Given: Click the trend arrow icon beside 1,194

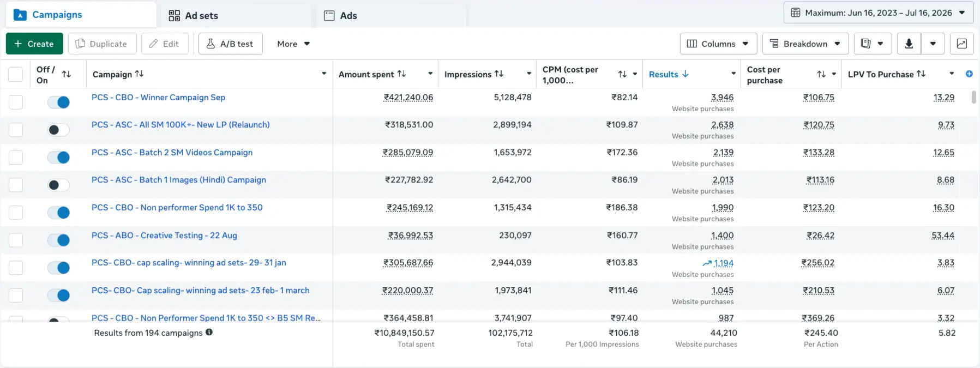Looking at the screenshot, I should pyautogui.click(x=707, y=263).
